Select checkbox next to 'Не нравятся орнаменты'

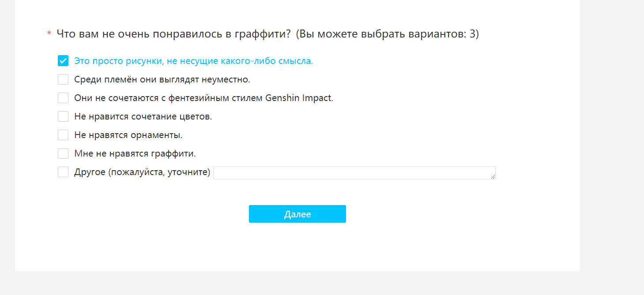pos(63,135)
